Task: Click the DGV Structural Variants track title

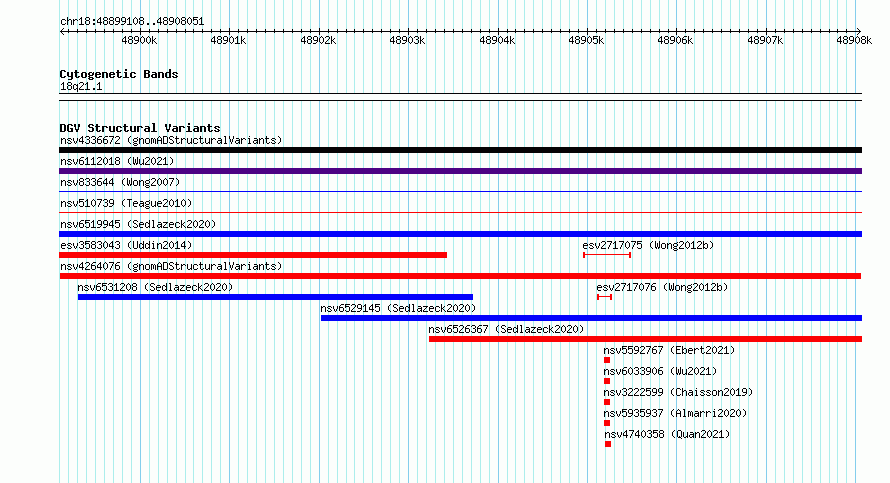Action: (140, 128)
